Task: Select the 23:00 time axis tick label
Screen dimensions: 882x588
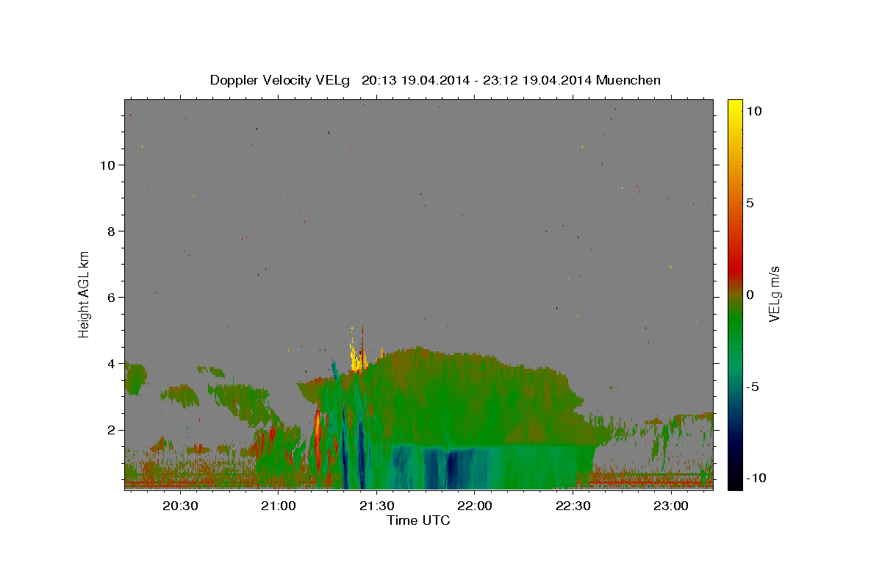Action: click(670, 506)
